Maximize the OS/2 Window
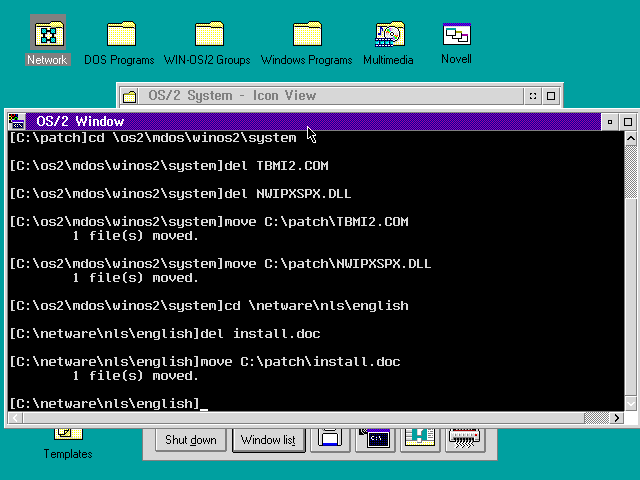This screenshot has width=640, height=480. 628,122
